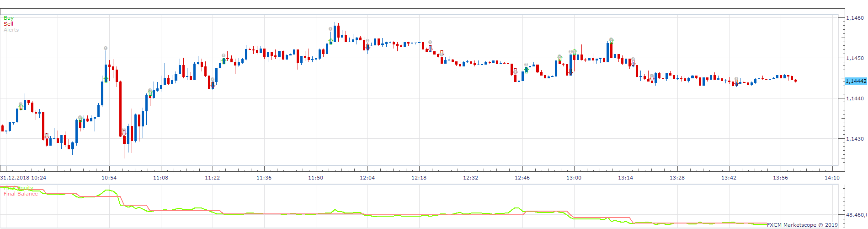Select buy arrow atop the 13:10 peak candle

(611, 41)
